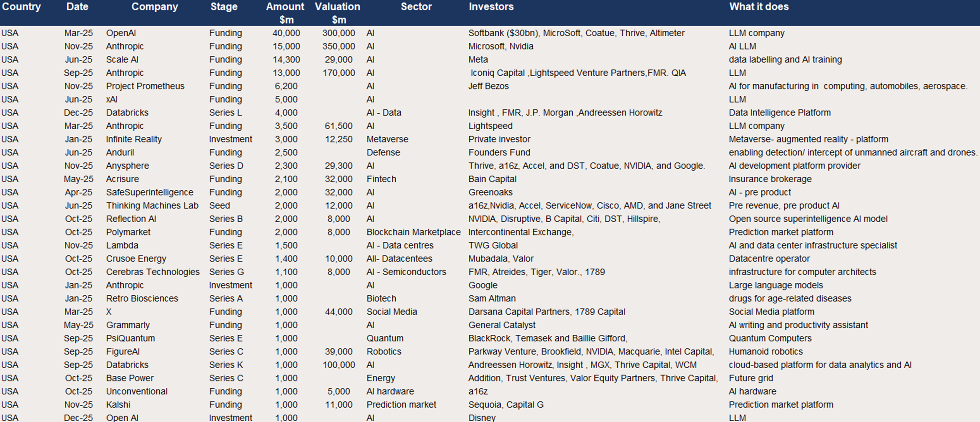The width and height of the screenshot is (980, 422).
Task: Click the Disney investor cell
Action: pyautogui.click(x=482, y=418)
